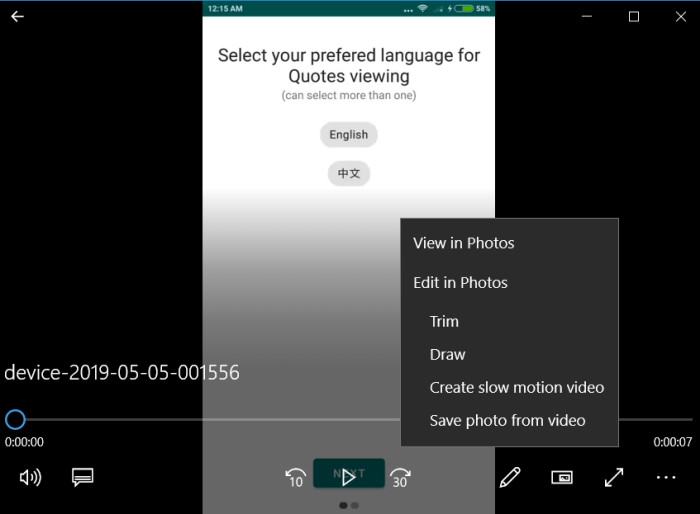This screenshot has width=700, height=514.
Task: Choose Trim from the edit menu
Action: pos(509,321)
